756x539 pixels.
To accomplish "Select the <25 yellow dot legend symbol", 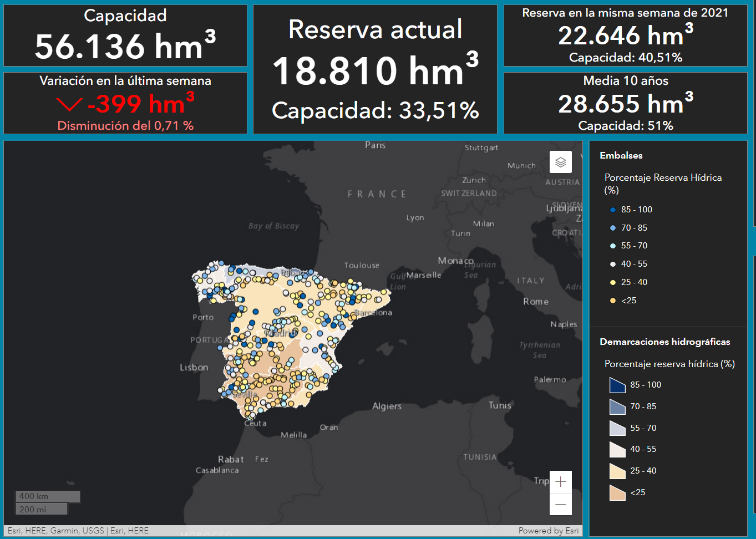I will click(x=612, y=300).
